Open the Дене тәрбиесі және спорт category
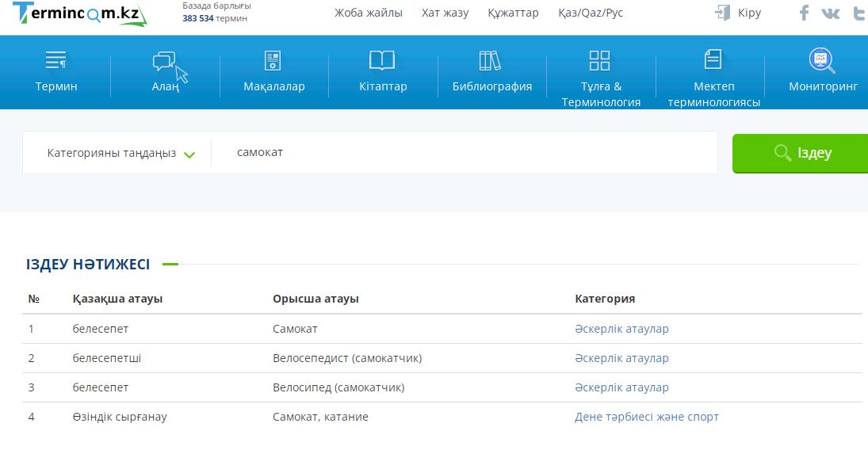868x450 pixels. click(x=646, y=417)
